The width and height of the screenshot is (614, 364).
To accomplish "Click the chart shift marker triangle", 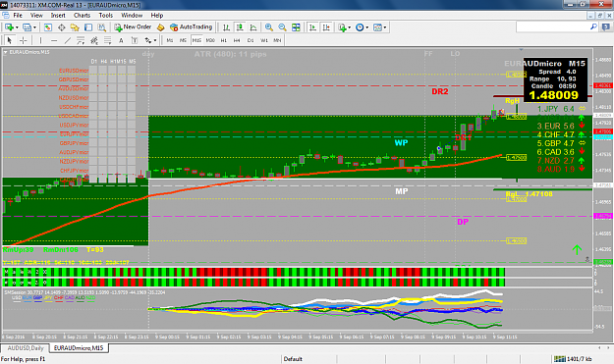I will tap(521, 50).
